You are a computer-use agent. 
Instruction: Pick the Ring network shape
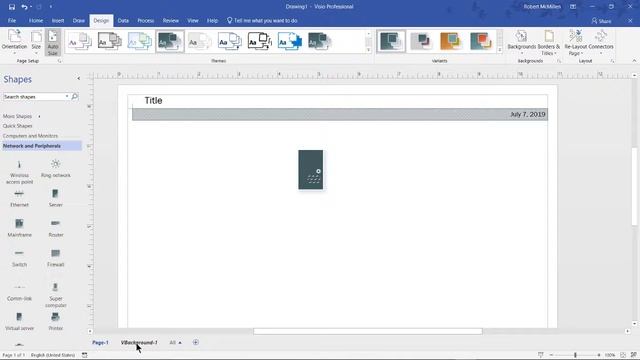pos(56,169)
